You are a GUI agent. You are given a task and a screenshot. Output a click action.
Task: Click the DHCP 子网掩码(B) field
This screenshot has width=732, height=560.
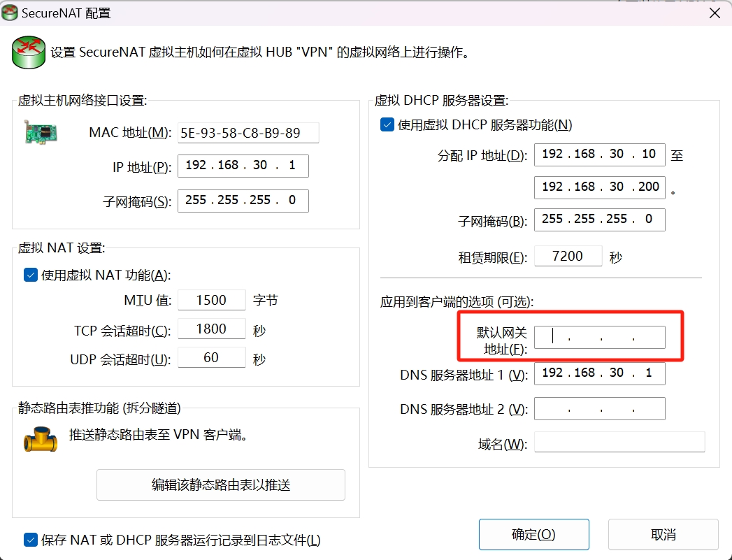600,220
